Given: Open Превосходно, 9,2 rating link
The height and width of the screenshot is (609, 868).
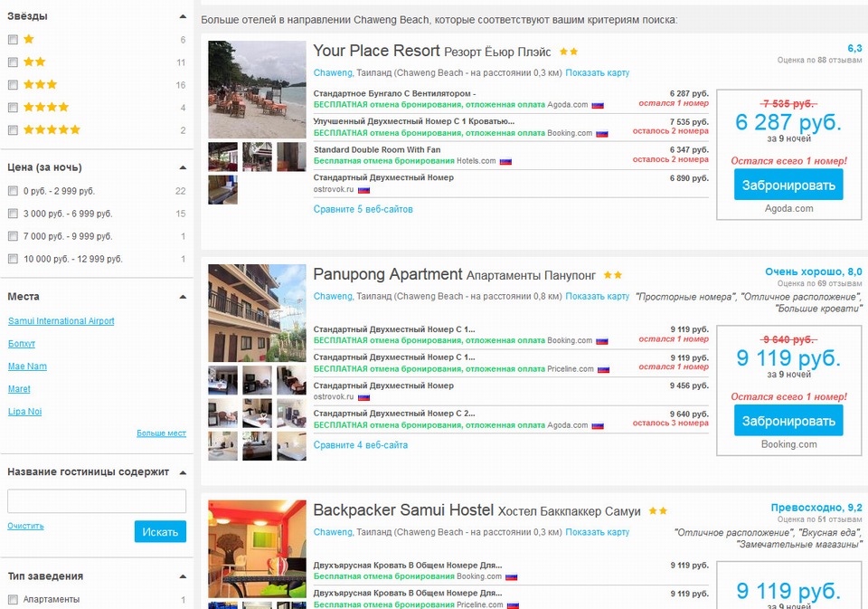Looking at the screenshot, I should pos(816,508).
